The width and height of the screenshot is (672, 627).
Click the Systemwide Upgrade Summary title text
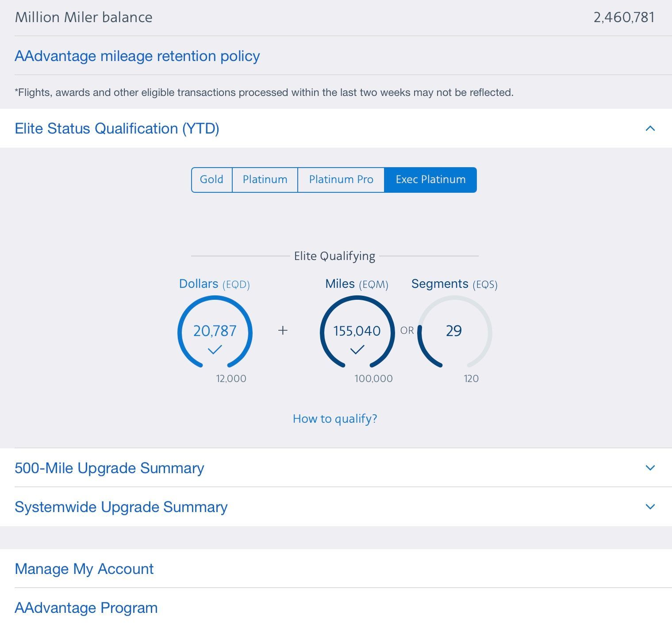pos(121,507)
